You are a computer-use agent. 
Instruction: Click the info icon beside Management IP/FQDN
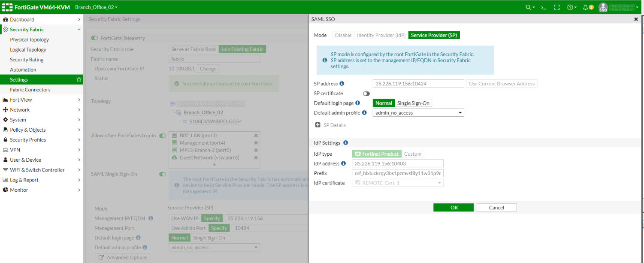tap(151, 218)
